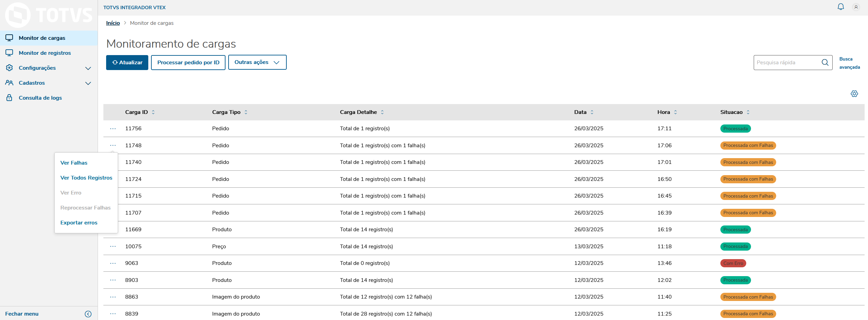Click the TOTVS logo

(49, 15)
